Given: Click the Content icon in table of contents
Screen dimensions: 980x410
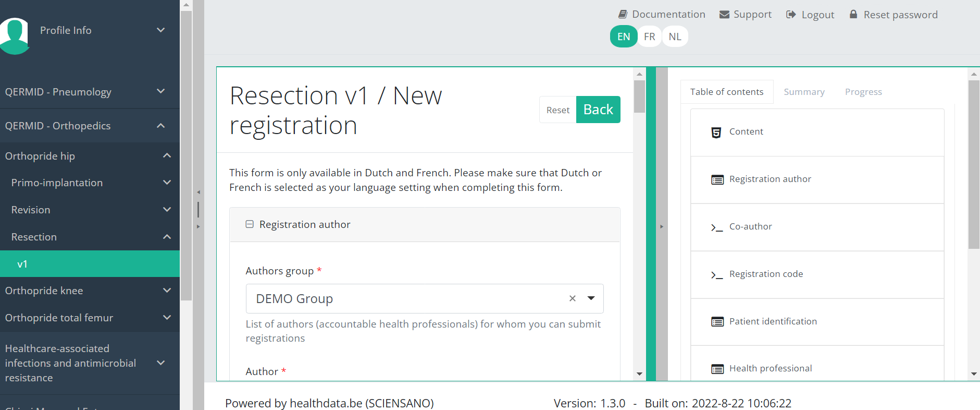Looking at the screenshot, I should pos(716,132).
